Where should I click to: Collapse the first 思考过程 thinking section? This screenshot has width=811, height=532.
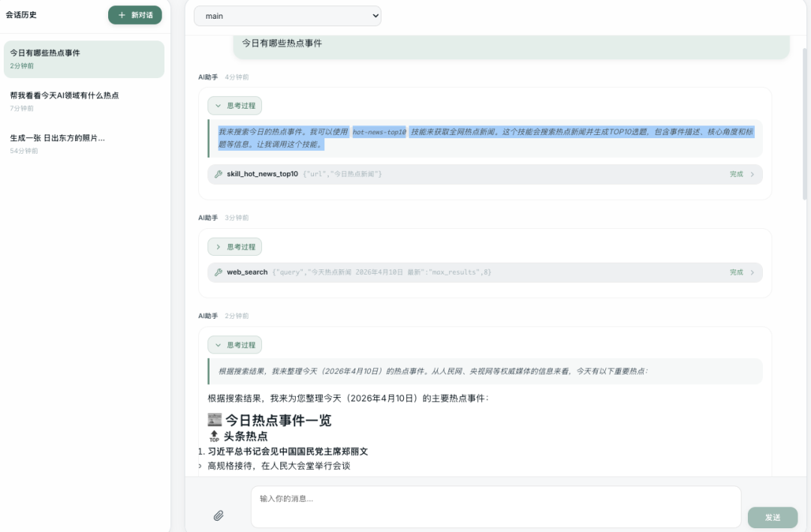point(234,106)
